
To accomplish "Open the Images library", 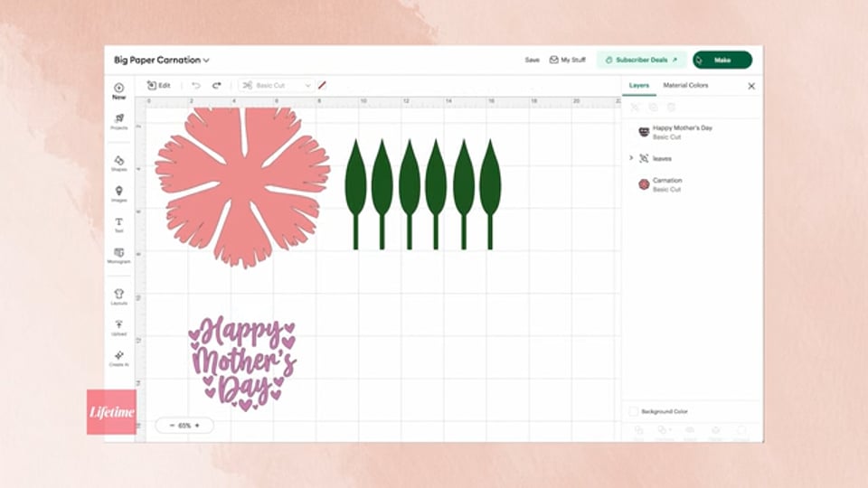I will pyautogui.click(x=119, y=194).
